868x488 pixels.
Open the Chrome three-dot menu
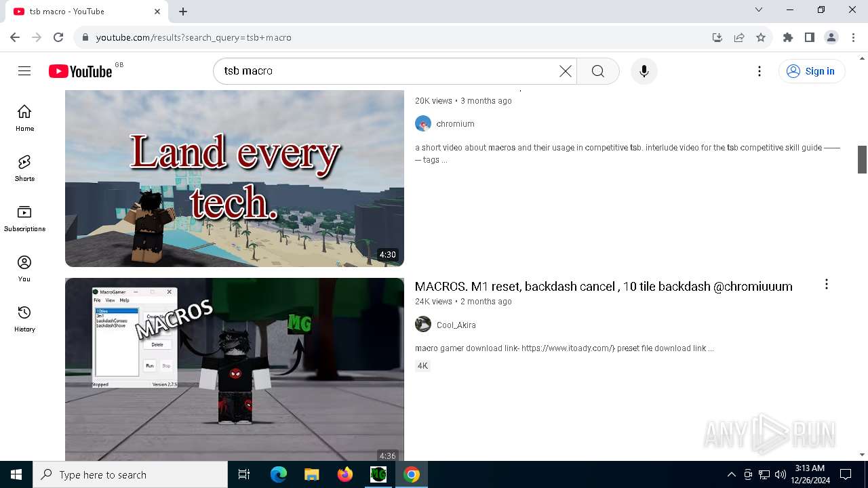tap(853, 37)
